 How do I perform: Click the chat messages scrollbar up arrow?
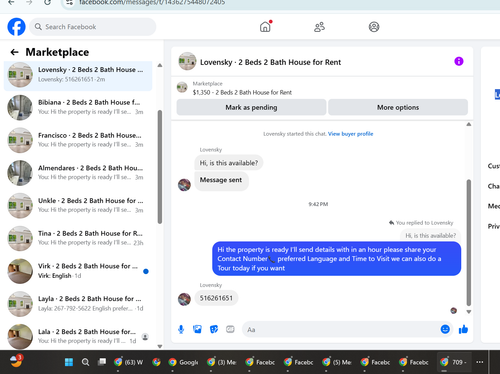coord(469,124)
